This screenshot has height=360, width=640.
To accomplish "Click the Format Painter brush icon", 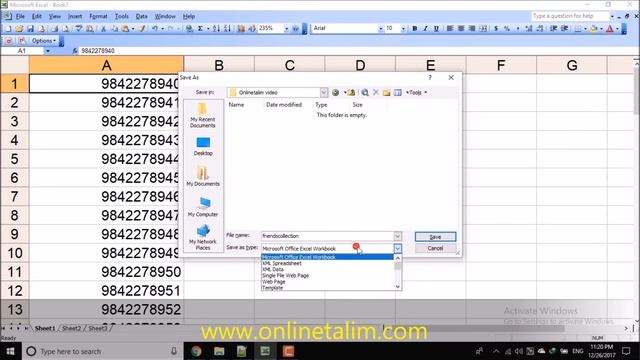I will pyautogui.click(x=142, y=29).
